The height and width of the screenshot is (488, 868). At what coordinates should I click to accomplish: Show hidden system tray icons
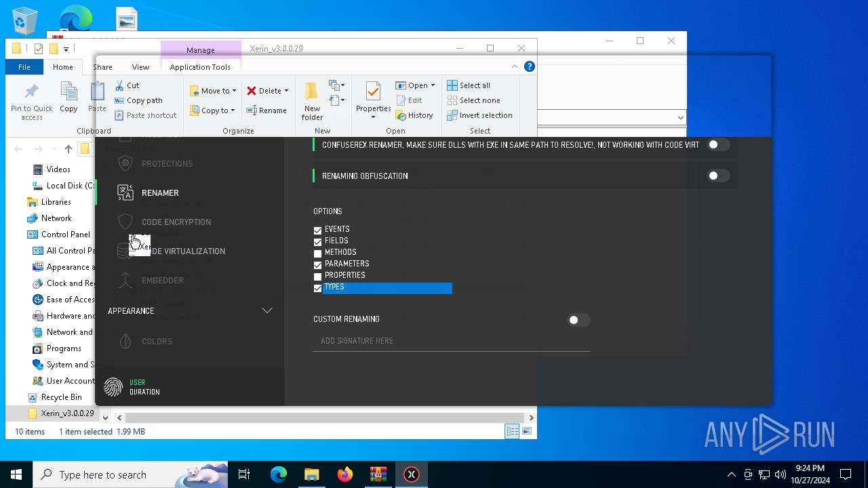pos(731,474)
